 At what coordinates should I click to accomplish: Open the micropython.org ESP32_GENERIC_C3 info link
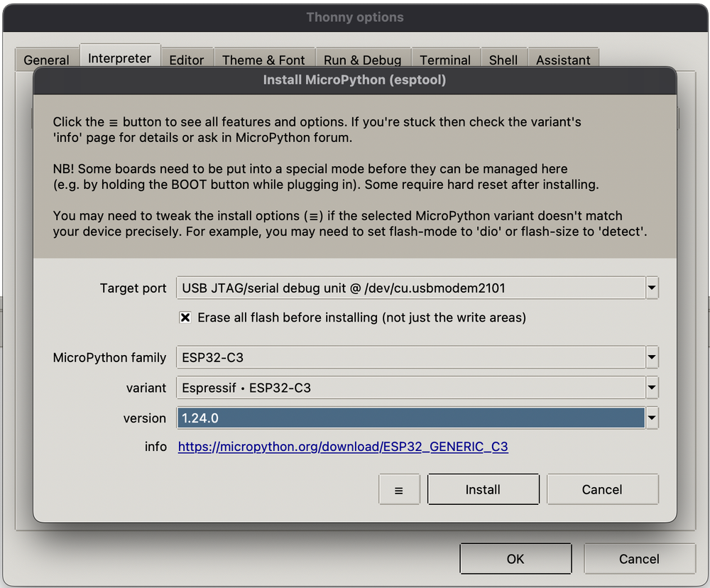tap(343, 447)
